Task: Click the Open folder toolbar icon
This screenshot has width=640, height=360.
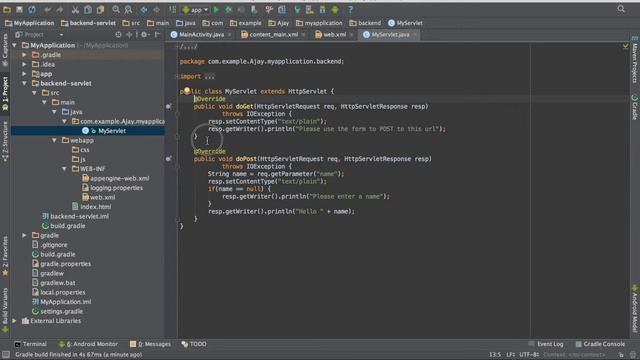Action: tap(7, 9)
